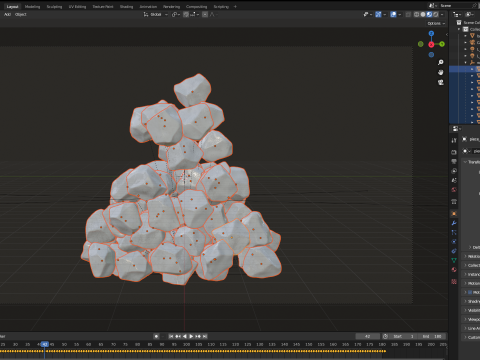The image size is (480, 360).
Task: Open the Add menu
Action: coord(7,14)
